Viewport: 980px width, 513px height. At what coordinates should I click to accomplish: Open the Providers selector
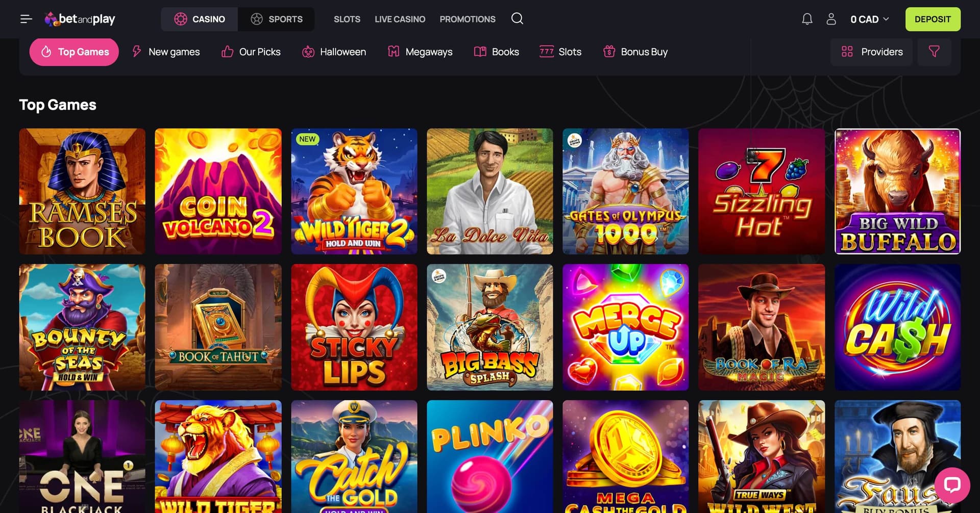(872, 52)
